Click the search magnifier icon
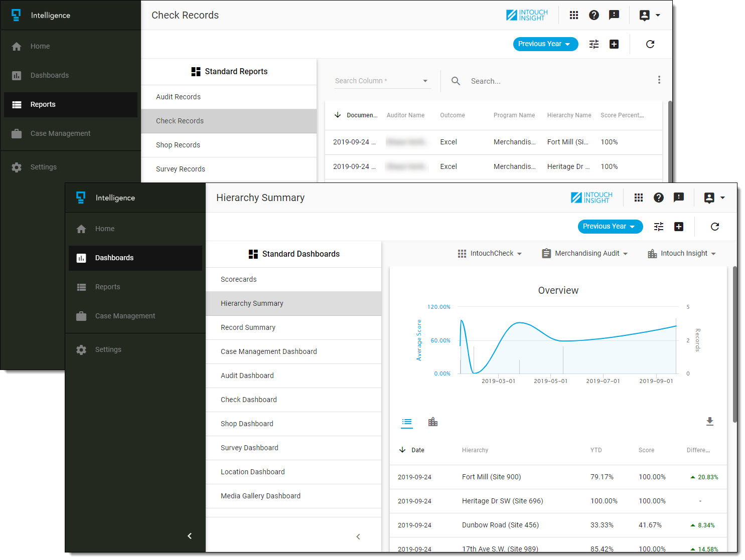The image size is (745, 560). tap(456, 81)
